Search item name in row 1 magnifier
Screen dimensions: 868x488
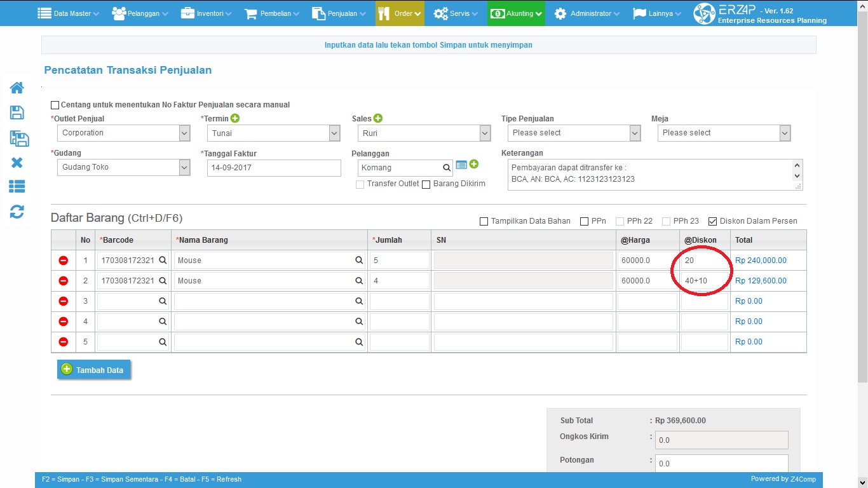pyautogui.click(x=359, y=261)
